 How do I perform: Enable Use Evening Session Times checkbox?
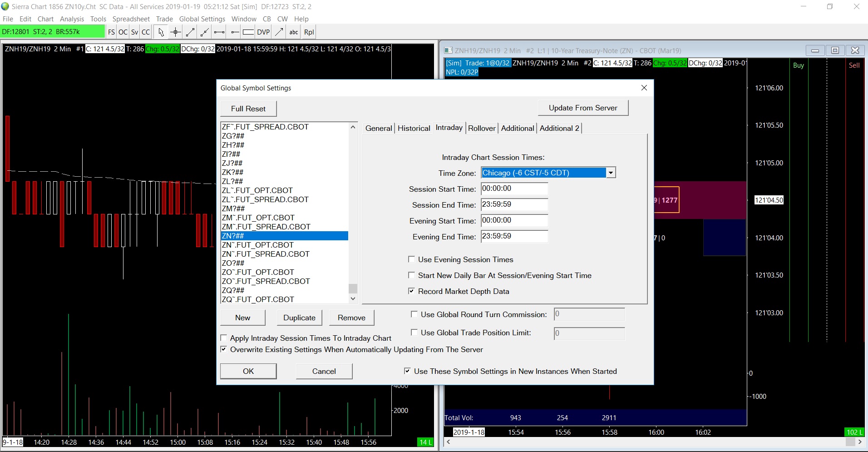coord(412,259)
